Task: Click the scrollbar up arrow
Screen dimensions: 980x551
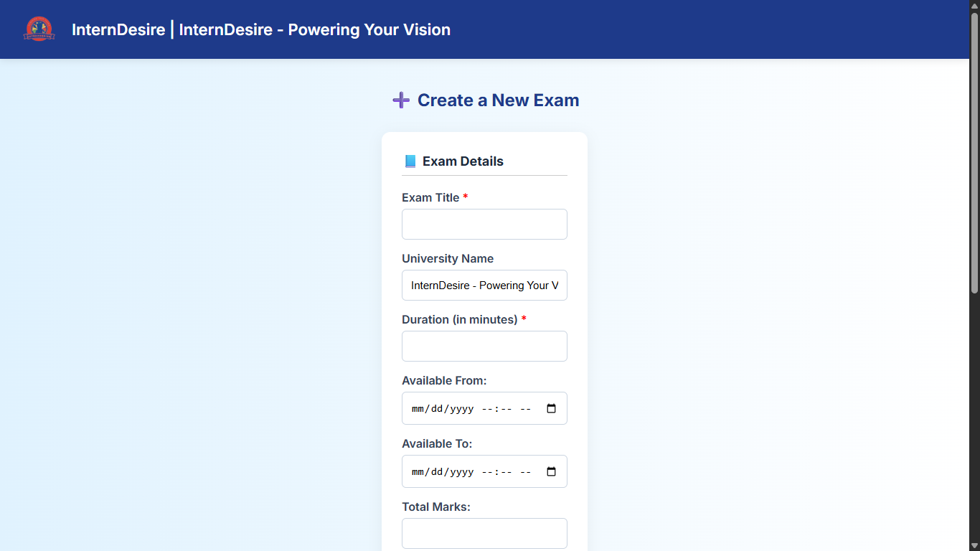Action: click(x=974, y=6)
